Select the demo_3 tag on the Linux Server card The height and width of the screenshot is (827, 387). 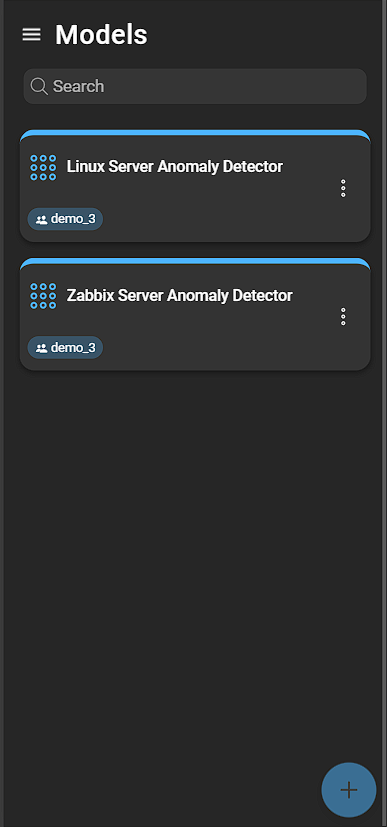point(65,219)
